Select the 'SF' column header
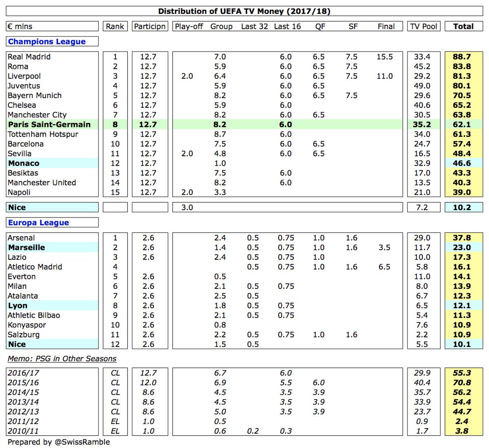 click(x=353, y=26)
